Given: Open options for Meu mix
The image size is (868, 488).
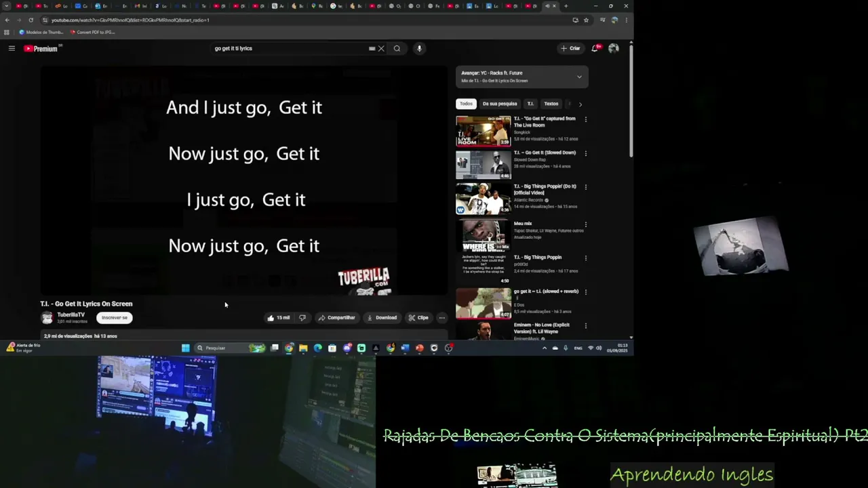Looking at the screenshot, I should pos(586,224).
